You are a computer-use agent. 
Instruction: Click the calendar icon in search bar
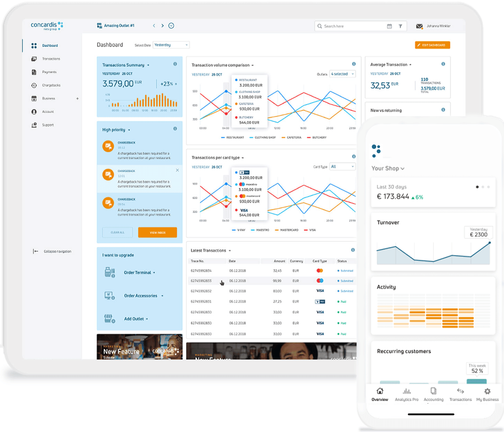389,26
